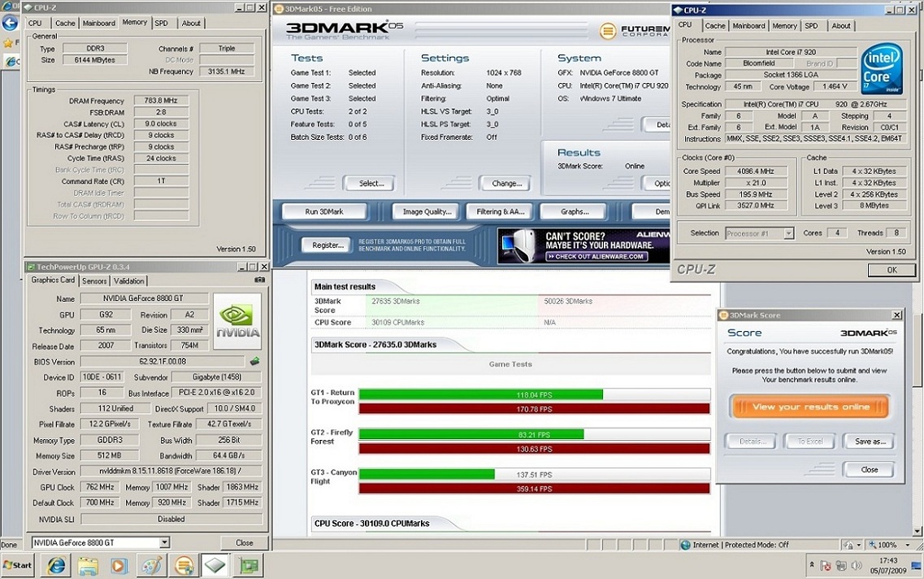This screenshot has height=579, width=924.
Task: Click GT1 green 118.04 FPS result bar
Action: (481, 394)
